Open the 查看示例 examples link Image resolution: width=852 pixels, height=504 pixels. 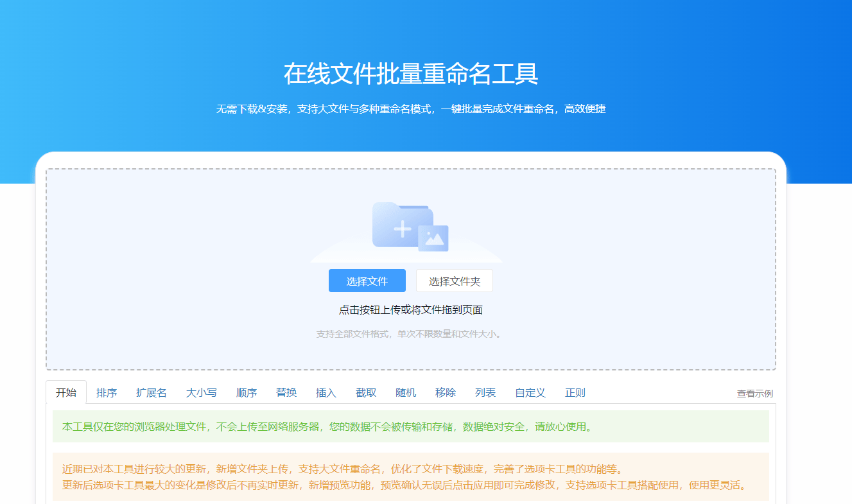click(x=754, y=392)
